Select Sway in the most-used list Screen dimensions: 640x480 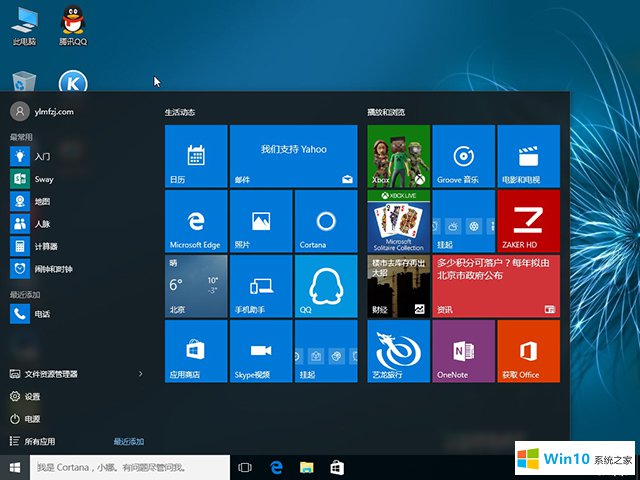point(44,179)
